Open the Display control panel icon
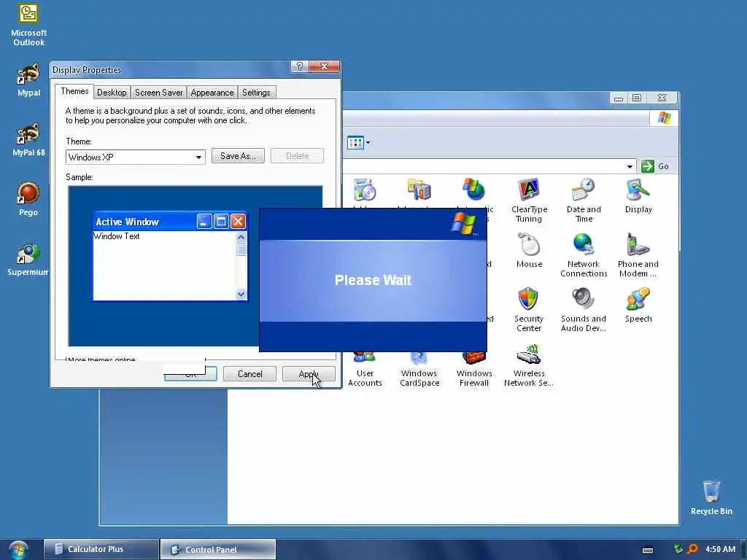Screen dimensions: 747x560 coord(638,195)
